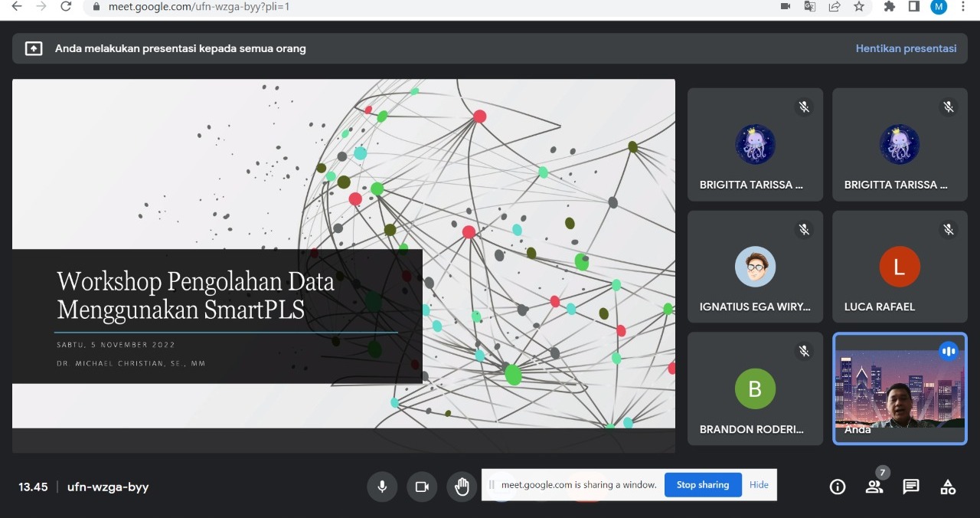The image size is (980, 518).
Task: Click the presenting screen icon in banner
Action: click(34, 48)
